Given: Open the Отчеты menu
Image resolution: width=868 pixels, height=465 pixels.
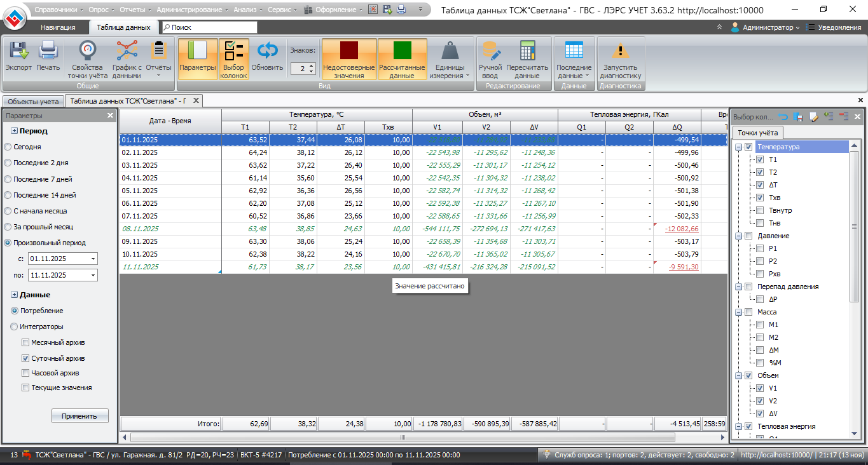Looking at the screenshot, I should (x=134, y=10).
